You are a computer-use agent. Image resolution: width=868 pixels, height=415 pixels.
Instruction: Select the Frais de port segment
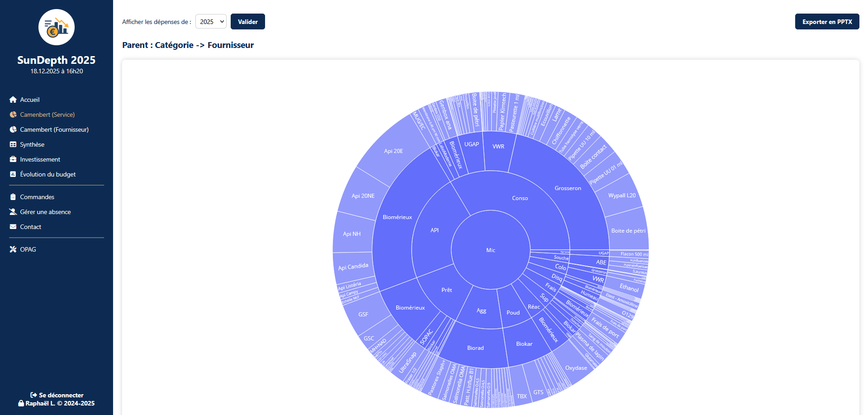coord(605,328)
